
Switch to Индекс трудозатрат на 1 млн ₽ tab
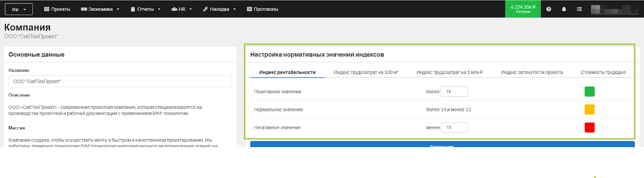(450, 72)
